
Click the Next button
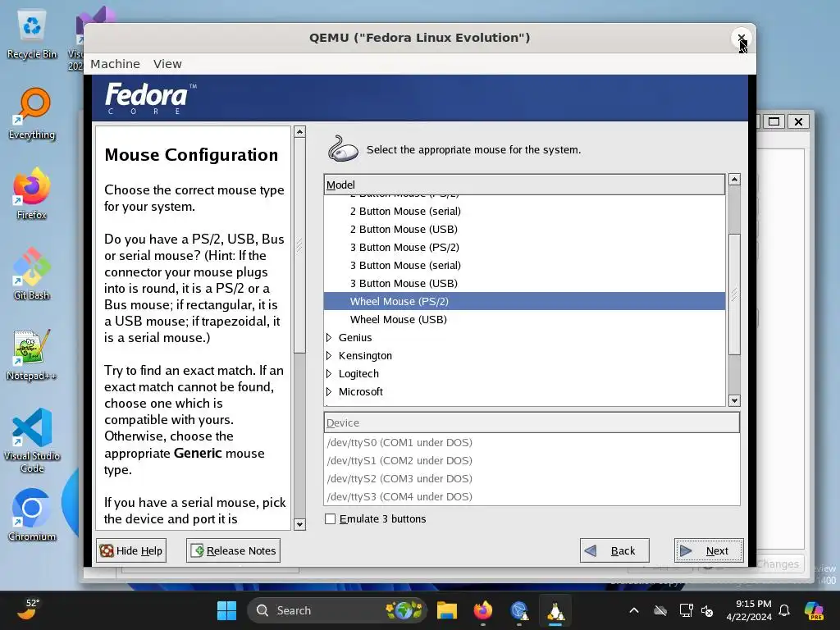(x=709, y=550)
